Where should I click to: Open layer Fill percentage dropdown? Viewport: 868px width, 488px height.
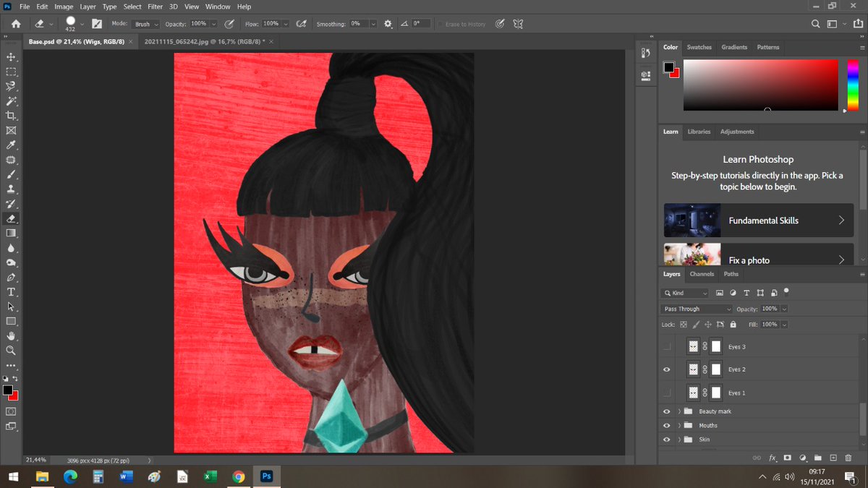(x=785, y=325)
